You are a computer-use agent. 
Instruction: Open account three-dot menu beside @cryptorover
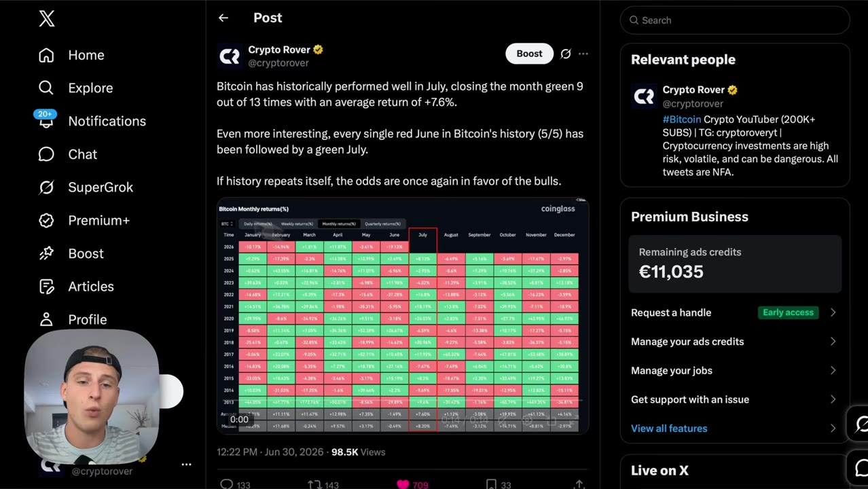click(186, 465)
